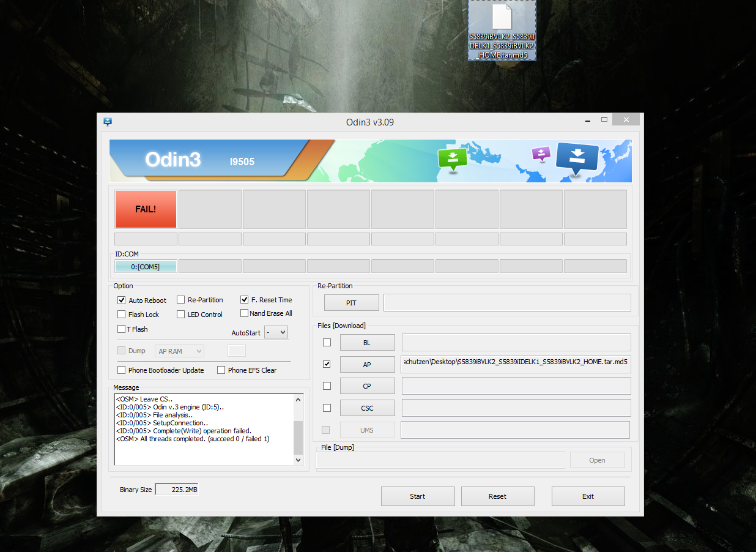Screen dimensions: 756x552
Task: Enable Phone Bootloader Update checkbox
Action: (121, 370)
